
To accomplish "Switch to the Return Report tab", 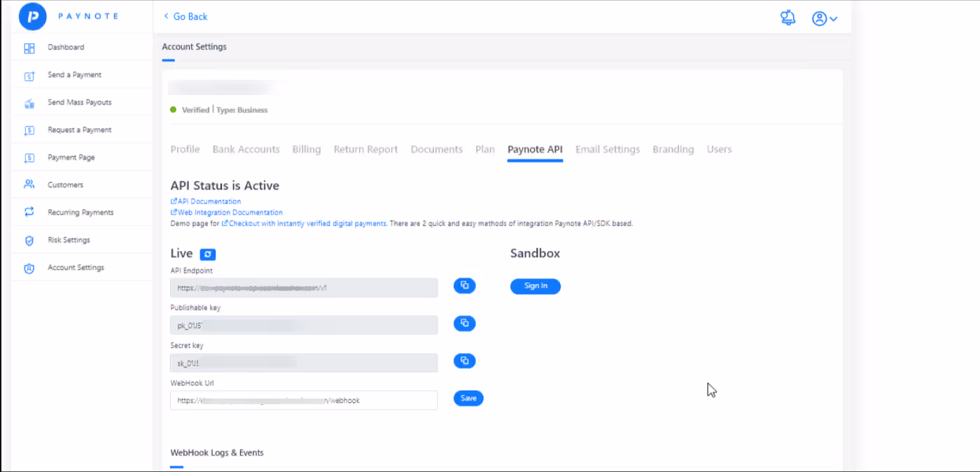I will pos(365,150).
